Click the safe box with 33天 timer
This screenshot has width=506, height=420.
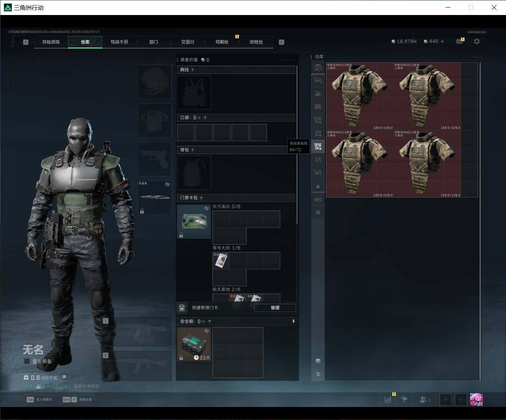[x=194, y=344]
